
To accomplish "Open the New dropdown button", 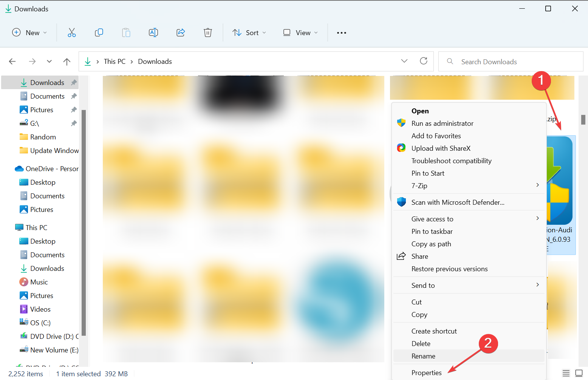I will coord(29,32).
